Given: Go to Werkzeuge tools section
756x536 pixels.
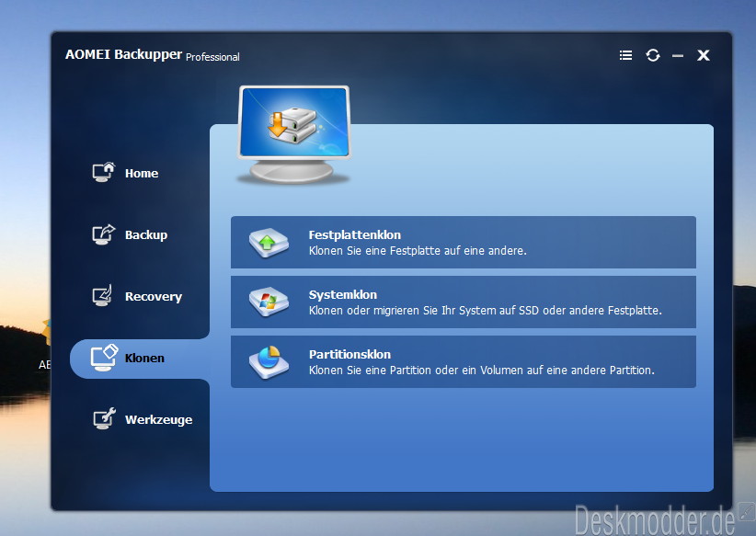Looking at the screenshot, I should coord(143,419).
